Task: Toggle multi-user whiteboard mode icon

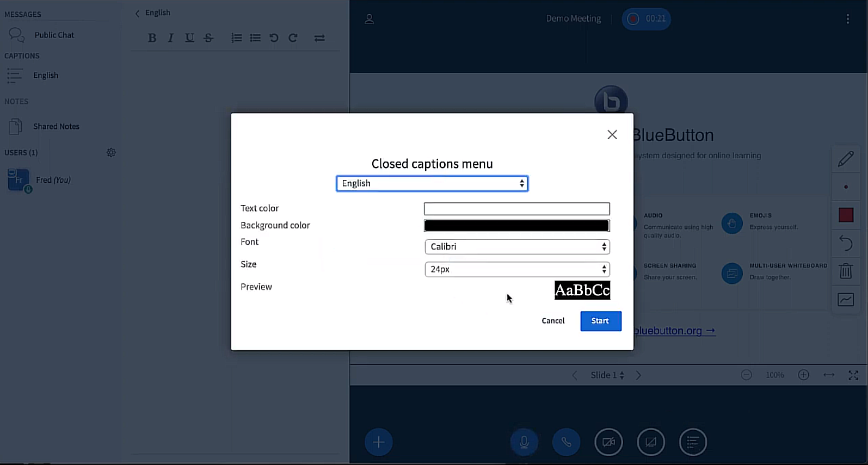Action: pos(846,300)
